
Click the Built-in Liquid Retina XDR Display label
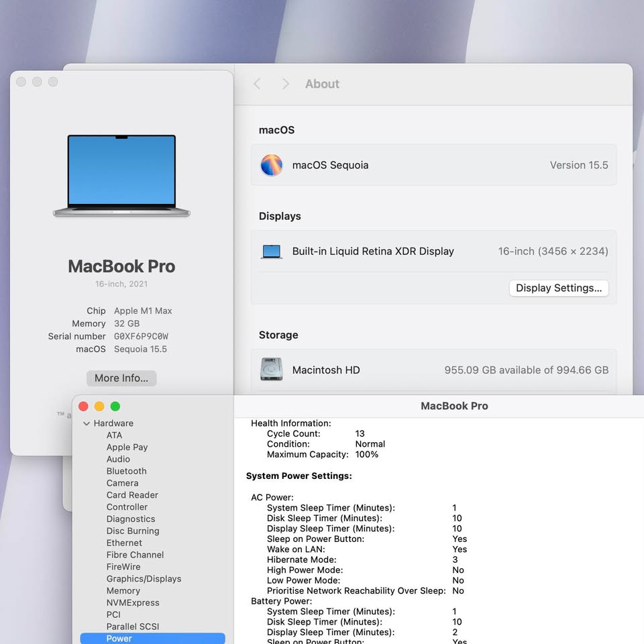pyautogui.click(x=373, y=252)
